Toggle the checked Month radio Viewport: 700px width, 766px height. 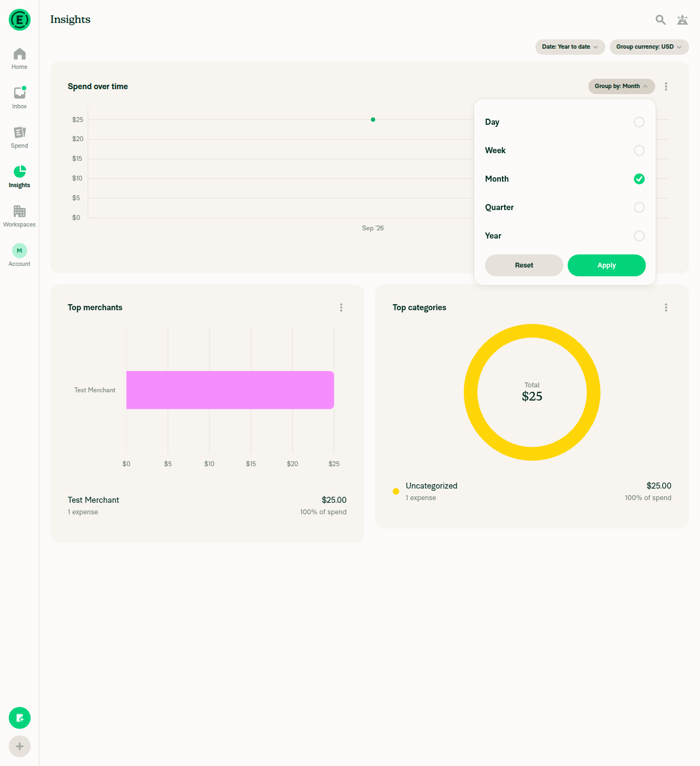pos(639,179)
